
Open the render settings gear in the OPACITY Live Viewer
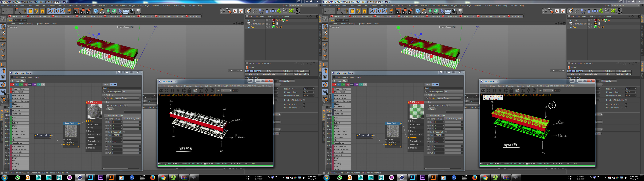505,90
